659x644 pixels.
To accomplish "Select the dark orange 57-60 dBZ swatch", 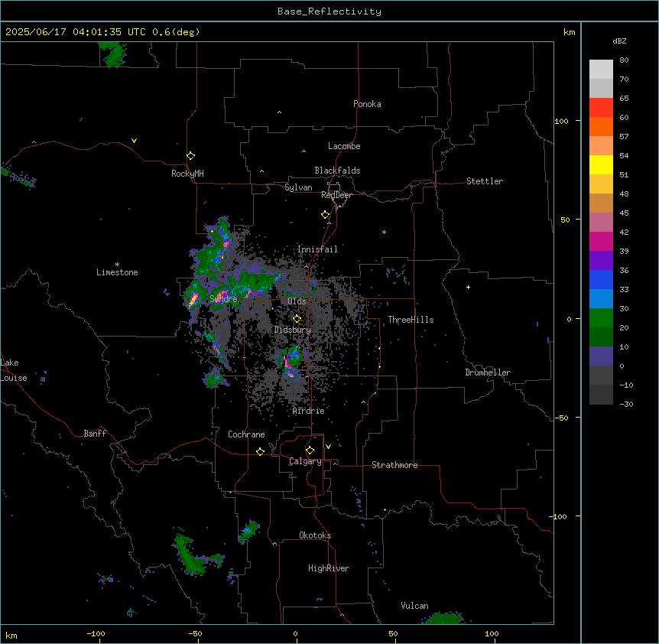I will point(601,126).
